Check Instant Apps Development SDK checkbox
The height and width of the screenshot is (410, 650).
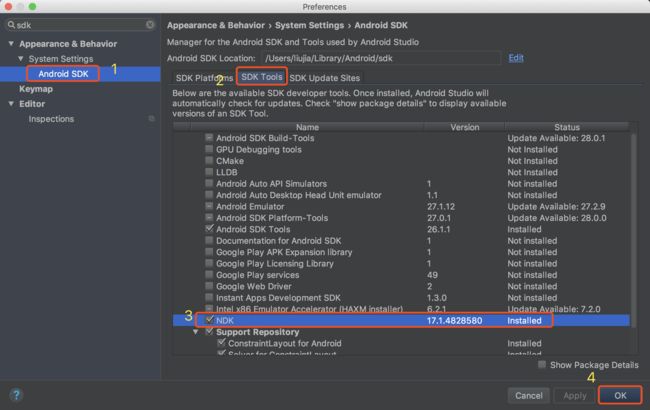tap(209, 297)
